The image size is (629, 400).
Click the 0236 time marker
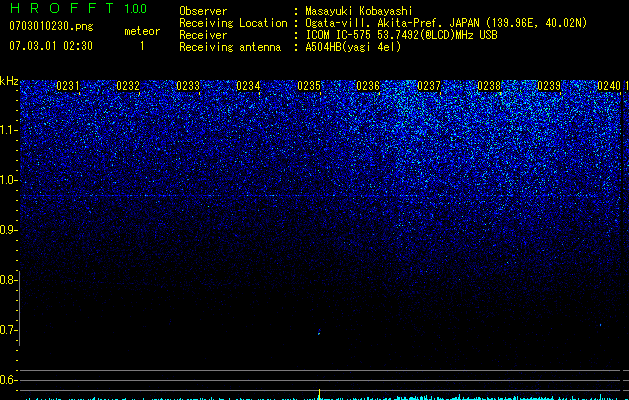[x=368, y=86]
